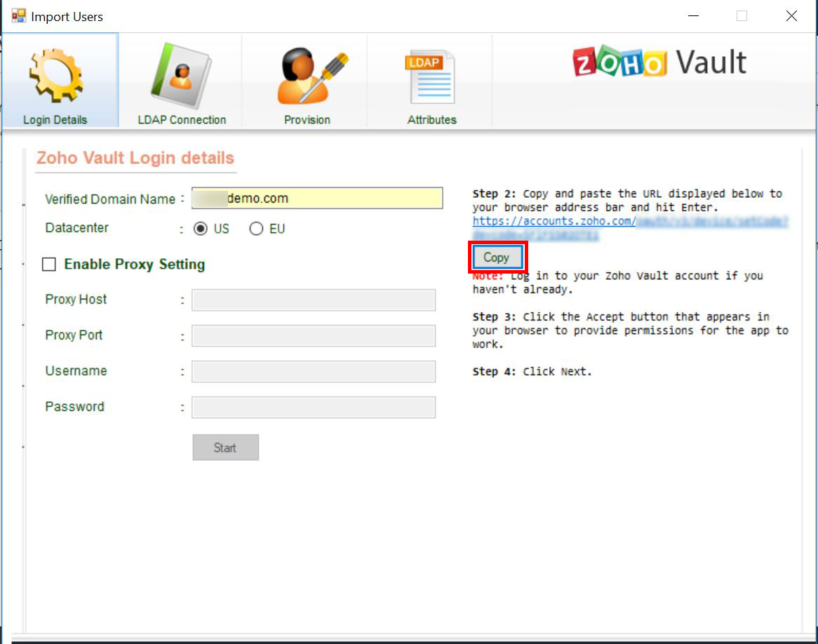
Task: Switch to the Attributes tab label
Action: tap(431, 119)
